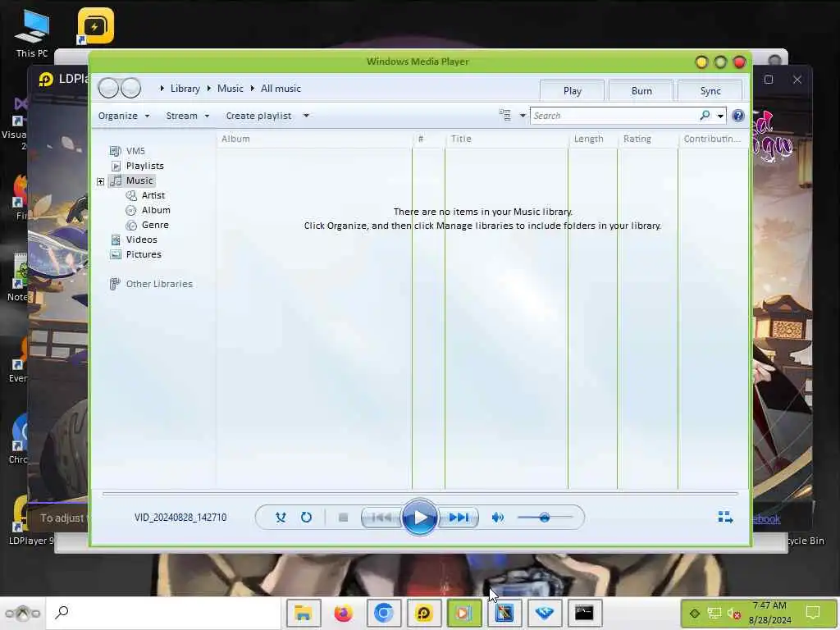Image resolution: width=840 pixels, height=630 pixels.
Task: Stop playback with the stop button
Action: click(344, 518)
